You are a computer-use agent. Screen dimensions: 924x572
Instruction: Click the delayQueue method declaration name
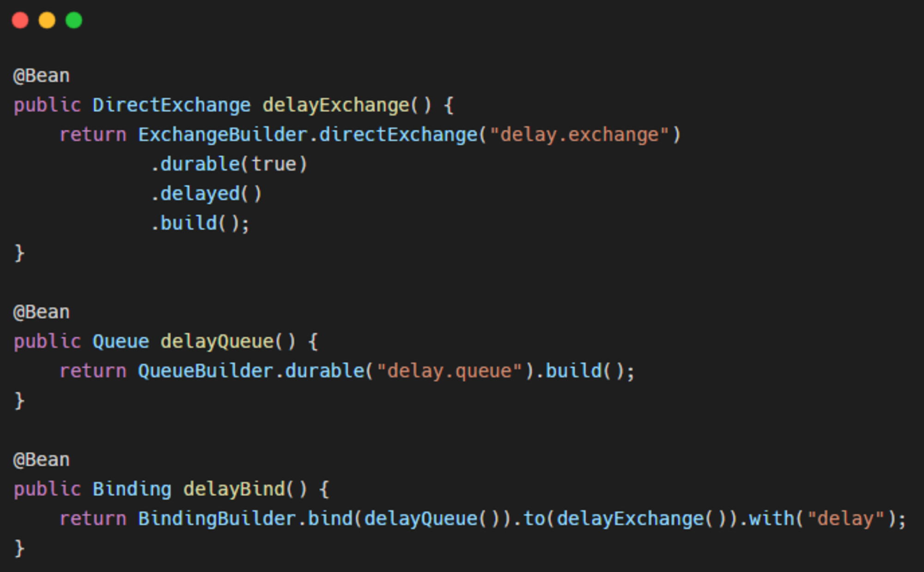point(217,342)
